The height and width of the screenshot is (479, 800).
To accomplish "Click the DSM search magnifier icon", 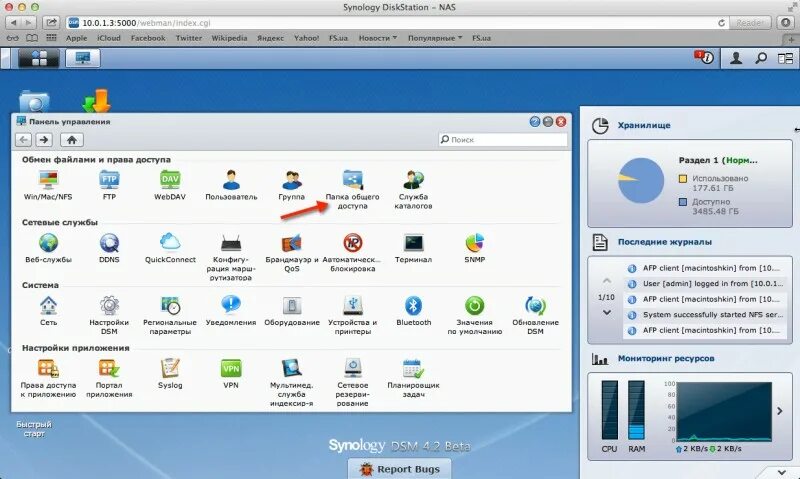I will tap(761, 58).
